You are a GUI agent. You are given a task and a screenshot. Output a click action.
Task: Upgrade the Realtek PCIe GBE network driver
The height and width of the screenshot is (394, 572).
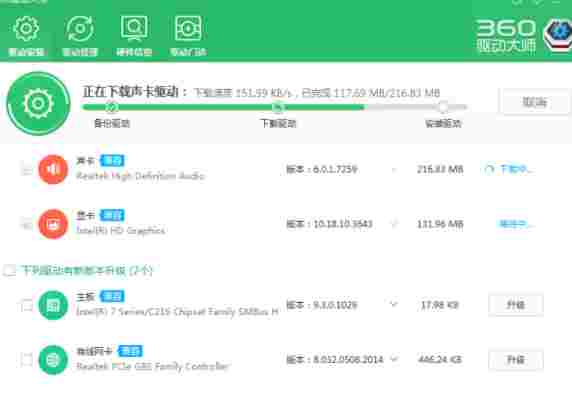click(515, 360)
